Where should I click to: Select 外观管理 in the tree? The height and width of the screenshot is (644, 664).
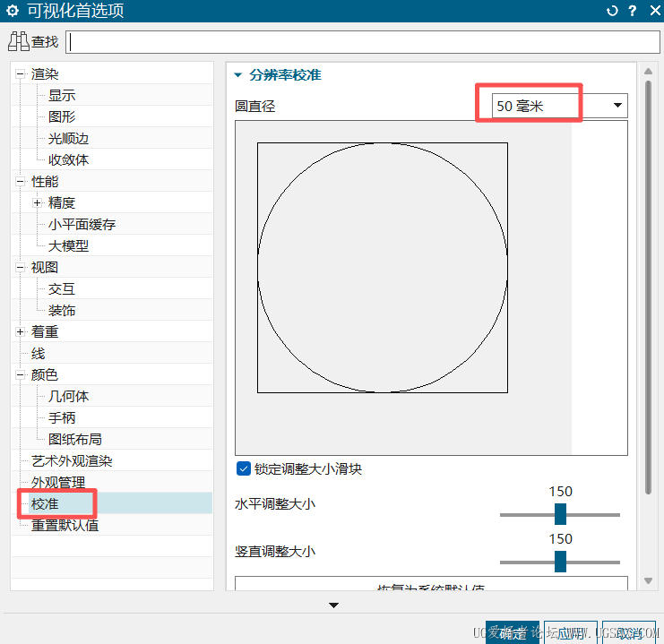tap(58, 482)
